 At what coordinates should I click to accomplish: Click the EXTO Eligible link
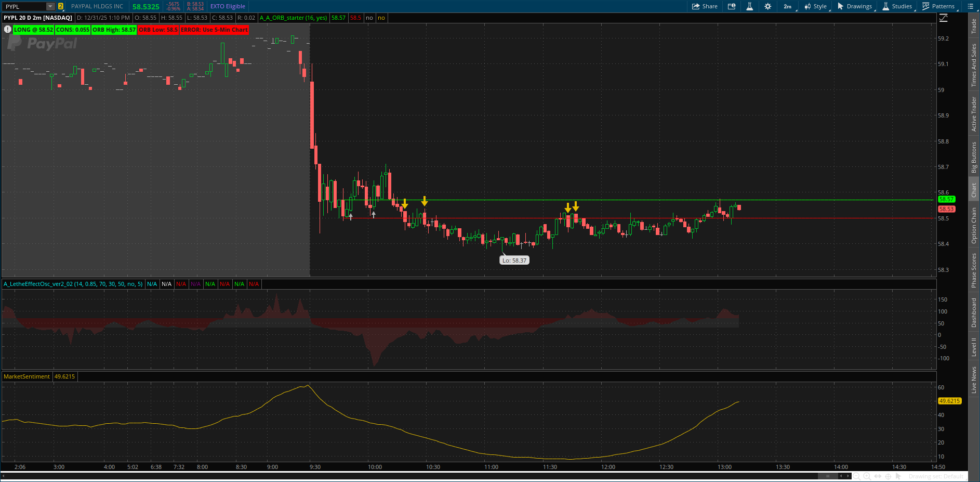(x=228, y=6)
